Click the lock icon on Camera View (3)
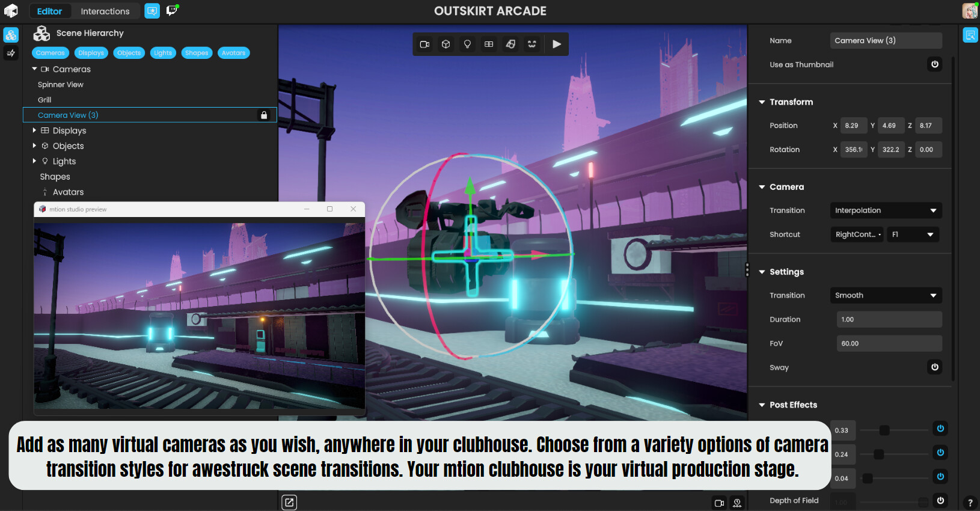The image size is (980, 511). [x=263, y=115]
